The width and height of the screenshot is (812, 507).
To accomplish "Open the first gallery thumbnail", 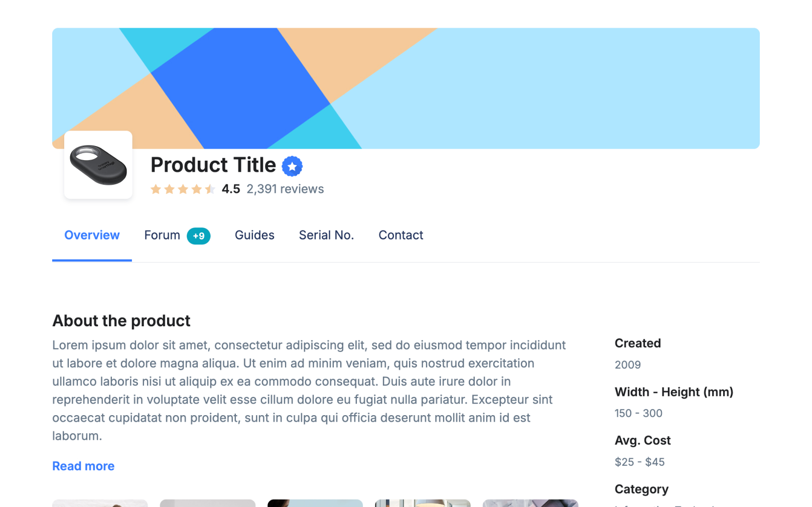I will click(100, 503).
